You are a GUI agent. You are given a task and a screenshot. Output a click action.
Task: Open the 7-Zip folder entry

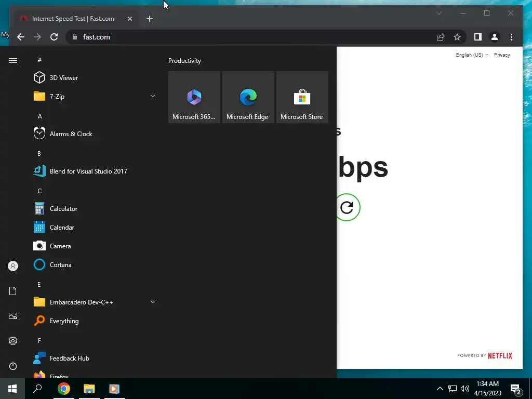(95, 96)
